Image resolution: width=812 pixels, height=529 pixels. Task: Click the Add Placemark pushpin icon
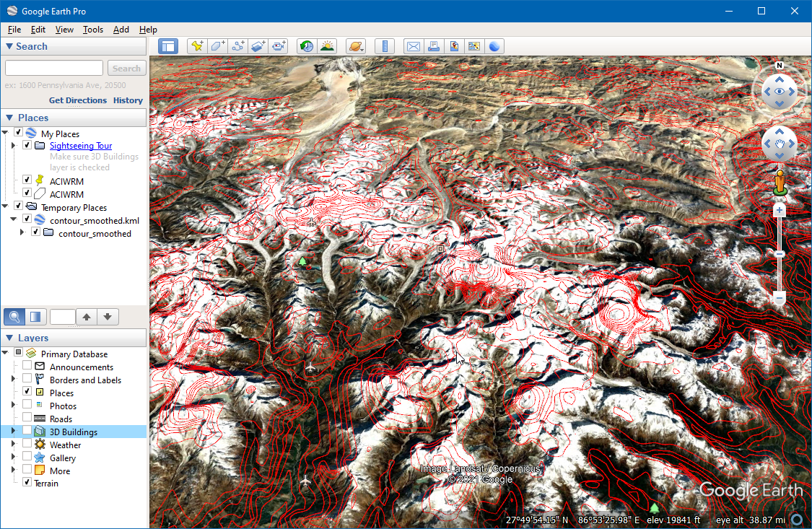tap(196, 46)
